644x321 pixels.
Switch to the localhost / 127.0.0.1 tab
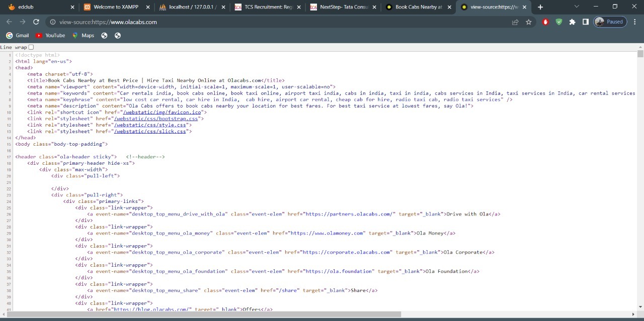(x=192, y=7)
